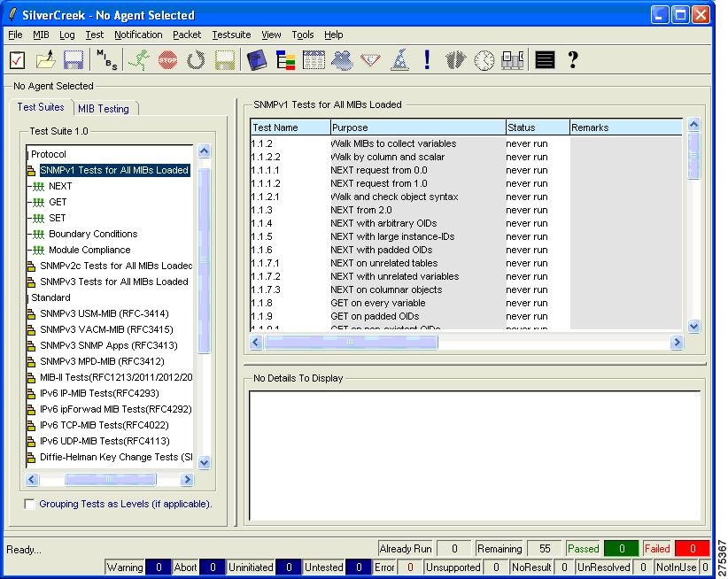The height and width of the screenshot is (579, 728).
Task: Click test suite tree scroll right arrow
Action: pyautogui.click(x=187, y=479)
